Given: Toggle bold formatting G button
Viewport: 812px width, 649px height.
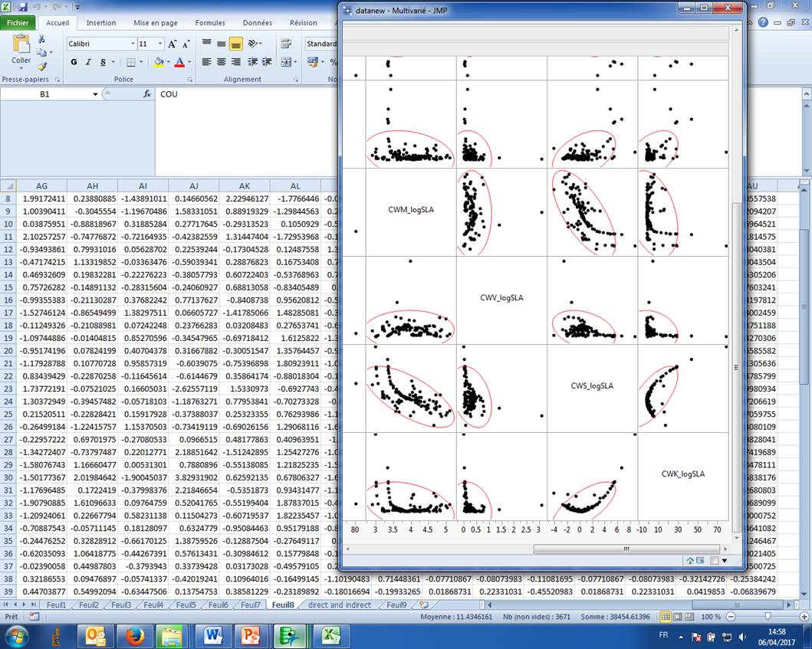Looking at the screenshot, I should [74, 62].
